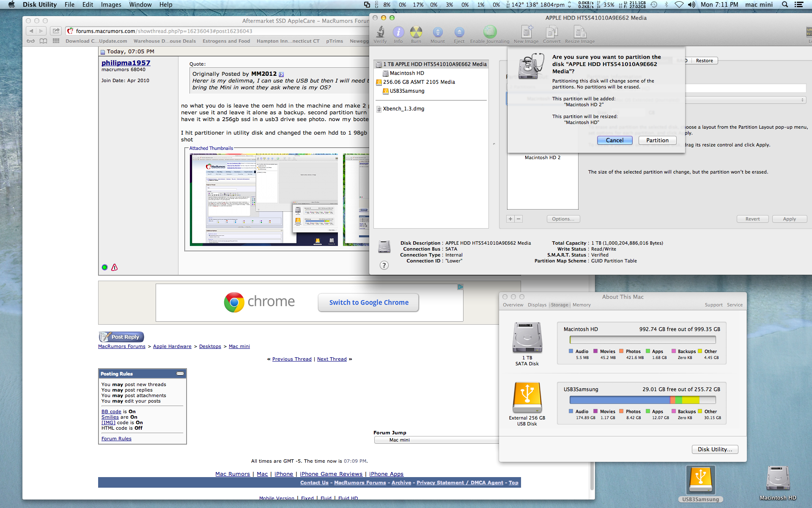
Task: Click the Support link in About This Mac
Action: point(713,305)
